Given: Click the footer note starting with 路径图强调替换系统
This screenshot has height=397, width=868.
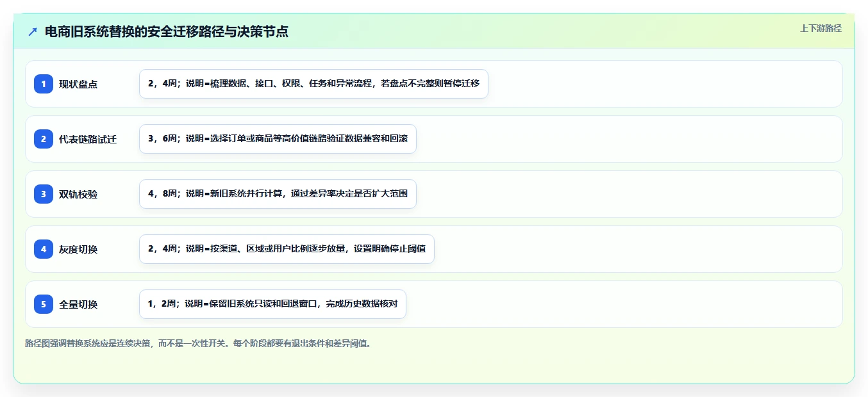Looking at the screenshot, I should (198, 343).
